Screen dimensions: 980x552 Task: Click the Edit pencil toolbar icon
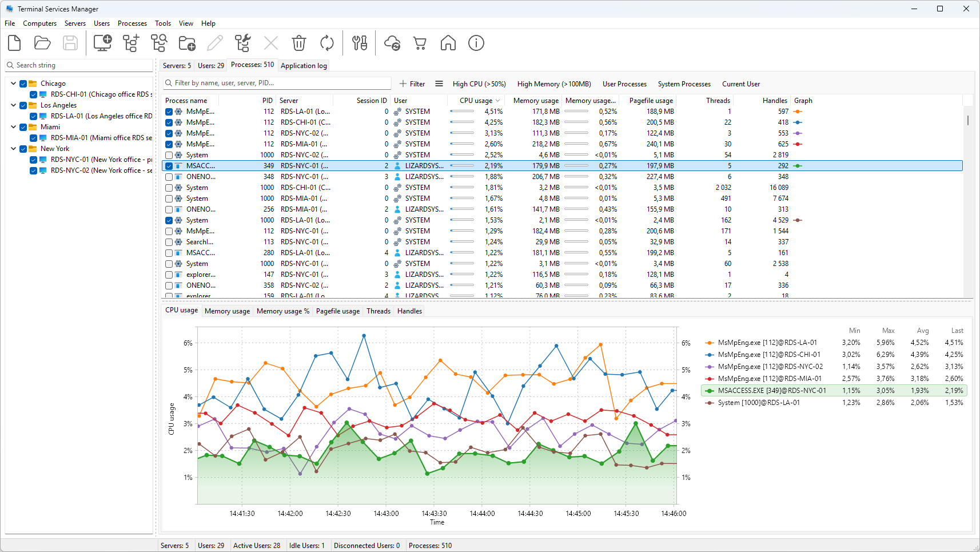coord(215,43)
